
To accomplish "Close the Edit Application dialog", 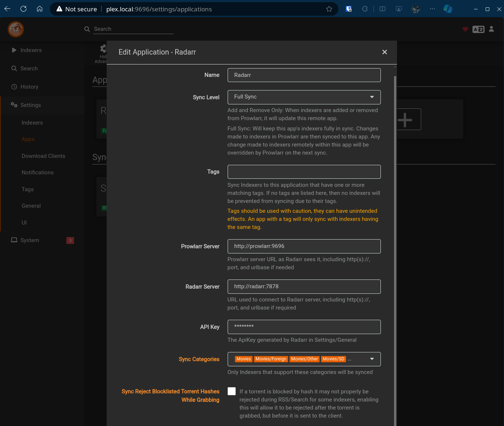I will tap(385, 52).
